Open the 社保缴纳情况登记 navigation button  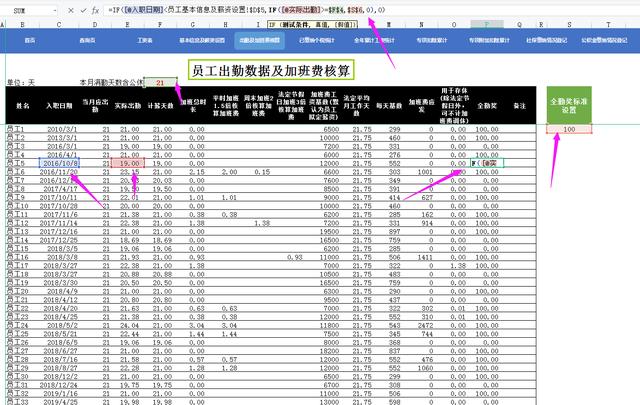(547, 40)
